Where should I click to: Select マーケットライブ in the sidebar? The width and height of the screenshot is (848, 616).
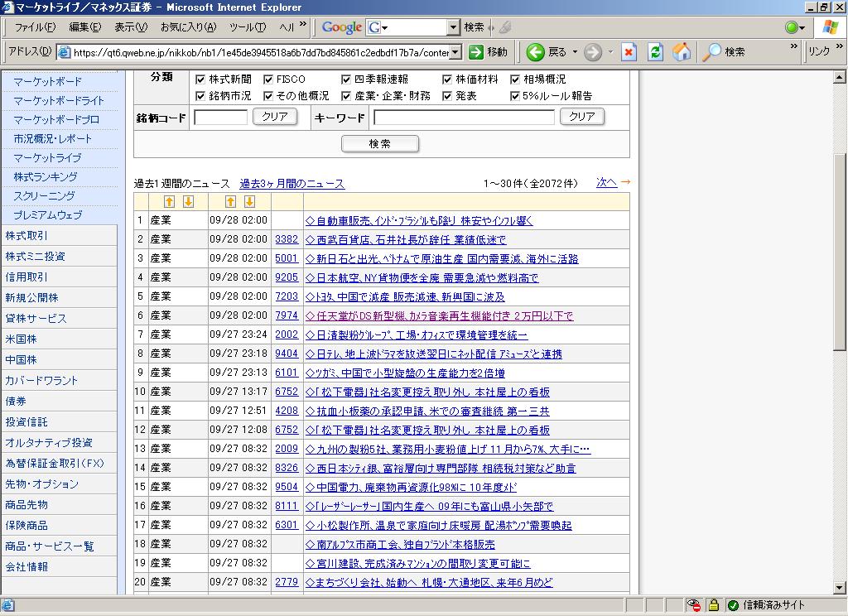pyautogui.click(x=47, y=158)
